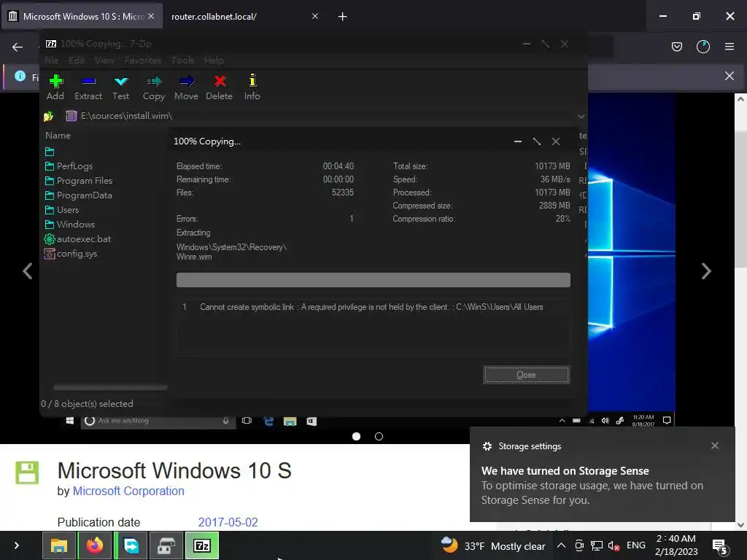The image size is (747, 560).
Task: Open the weather 33°F Mostly clear widget
Action: pyautogui.click(x=492, y=545)
